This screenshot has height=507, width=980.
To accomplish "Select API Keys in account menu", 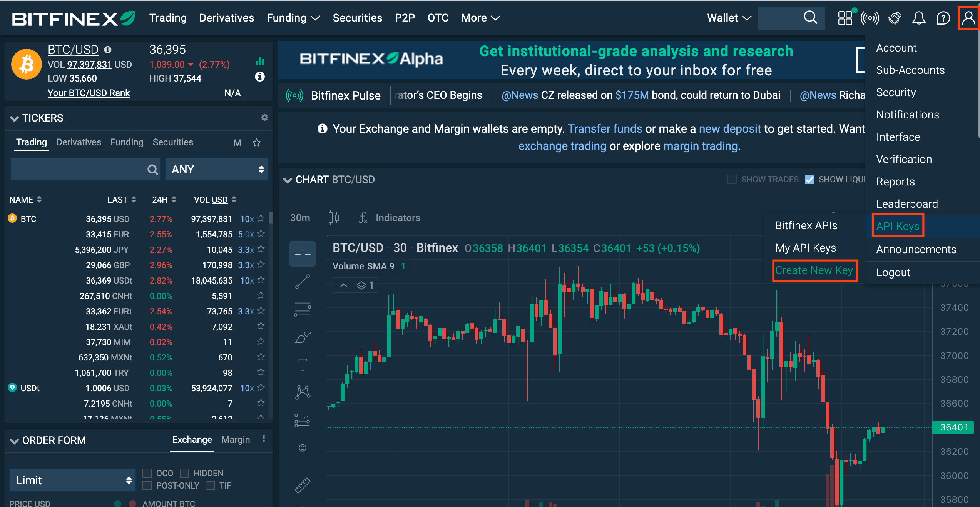I will pos(898,226).
